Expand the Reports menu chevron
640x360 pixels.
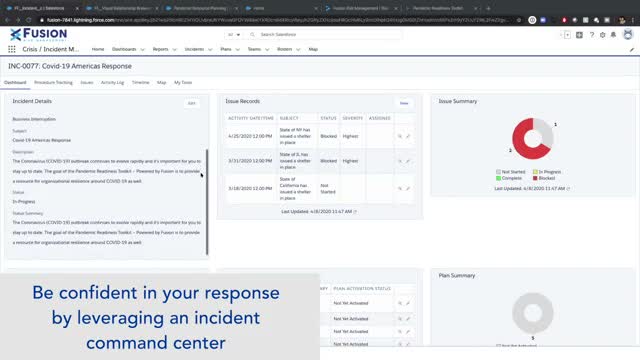click(175, 50)
